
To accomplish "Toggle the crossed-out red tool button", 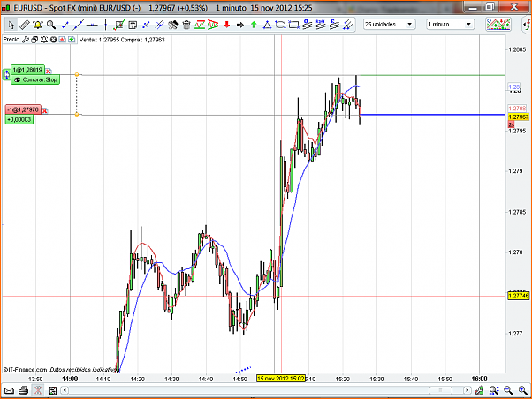I will pos(38,390).
